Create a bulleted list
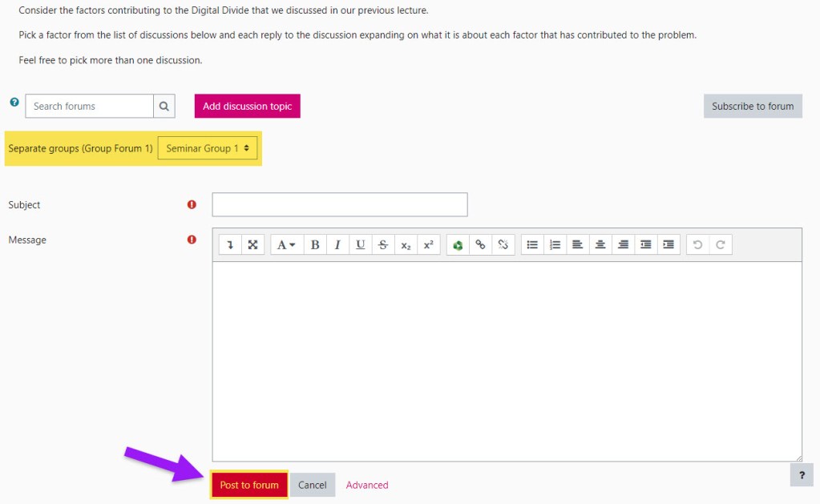Viewport: 820px width, 504px height. [531, 245]
